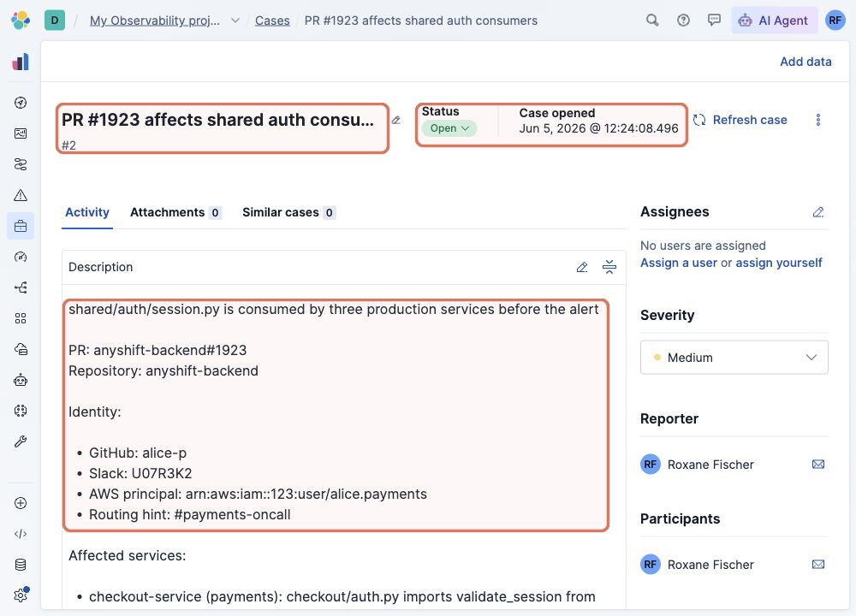Open Infrastructure cloud-server icon in sidebar

pos(21,349)
